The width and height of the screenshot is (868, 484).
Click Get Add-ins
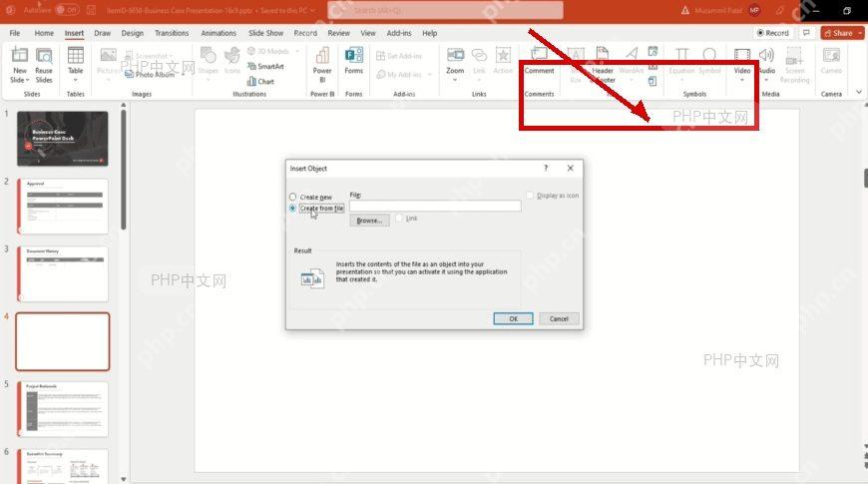coord(399,56)
